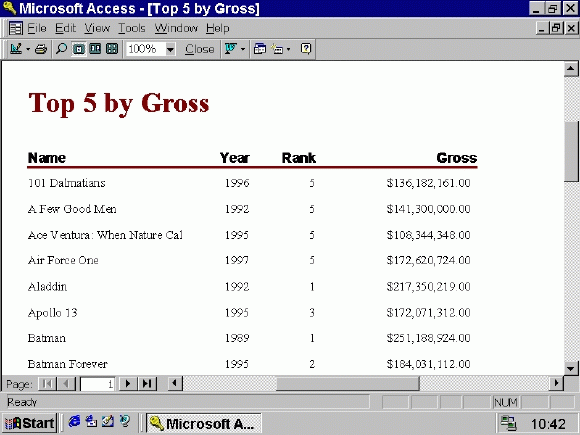Click the 100% zoom input box
The image size is (580, 435).
[145, 49]
